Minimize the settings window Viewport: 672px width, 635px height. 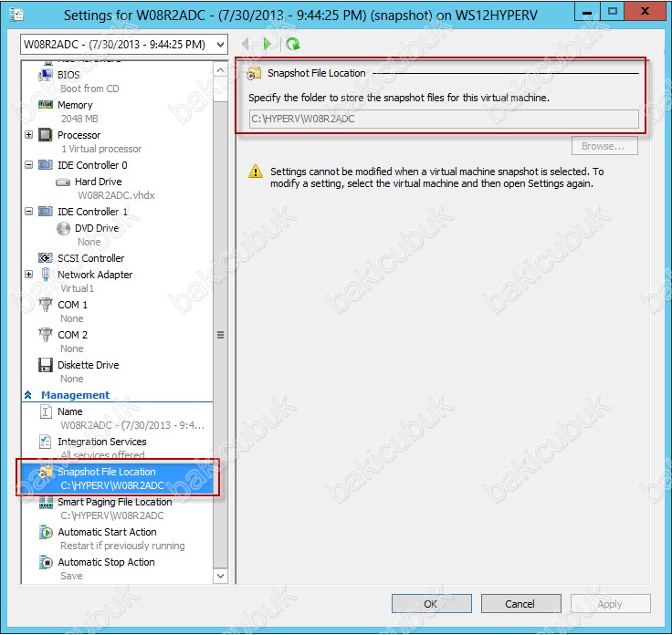pyautogui.click(x=587, y=11)
